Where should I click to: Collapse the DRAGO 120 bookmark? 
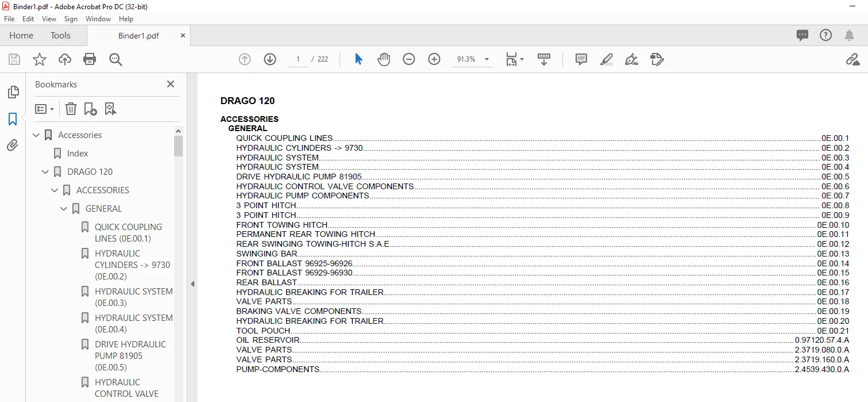45,172
